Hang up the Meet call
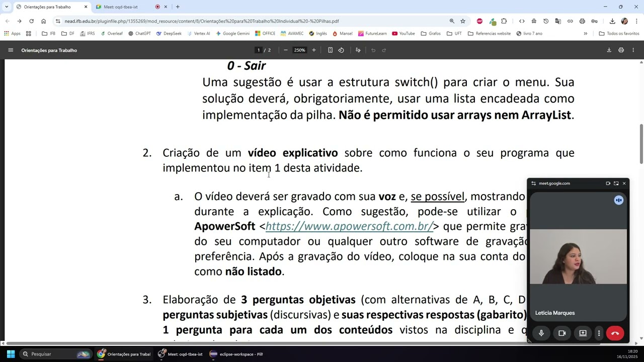Viewport: 644px width, 362px height. tap(615, 333)
